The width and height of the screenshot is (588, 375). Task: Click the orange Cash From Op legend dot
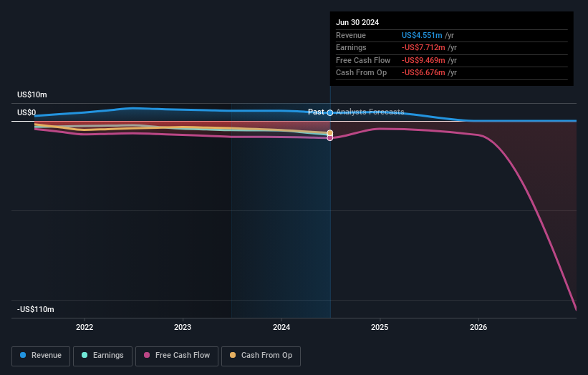(x=233, y=355)
